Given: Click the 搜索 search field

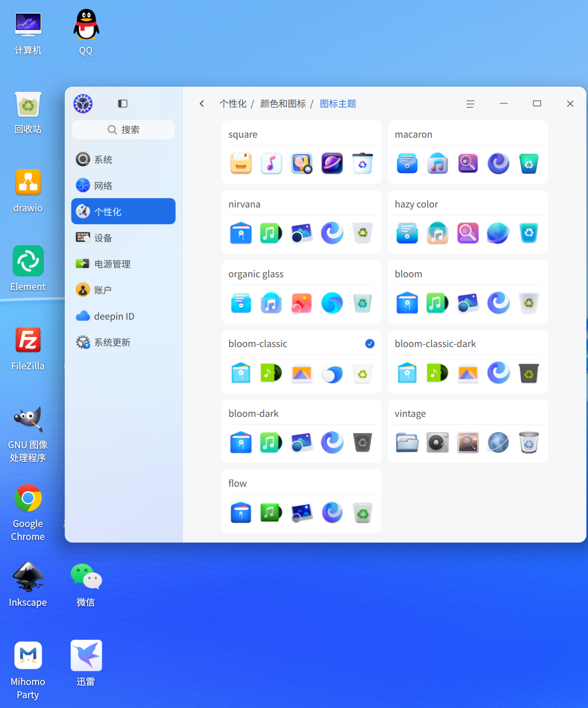Looking at the screenshot, I should pyautogui.click(x=123, y=129).
